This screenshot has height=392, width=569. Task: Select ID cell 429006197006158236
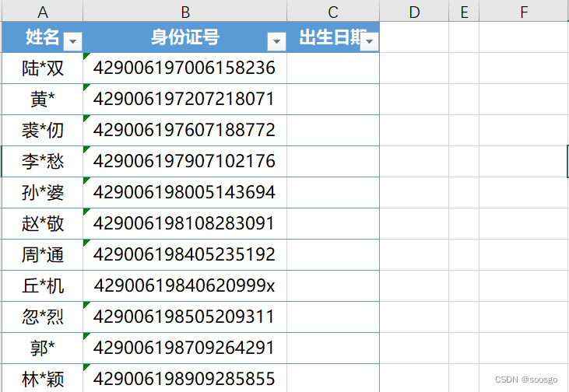(x=185, y=68)
